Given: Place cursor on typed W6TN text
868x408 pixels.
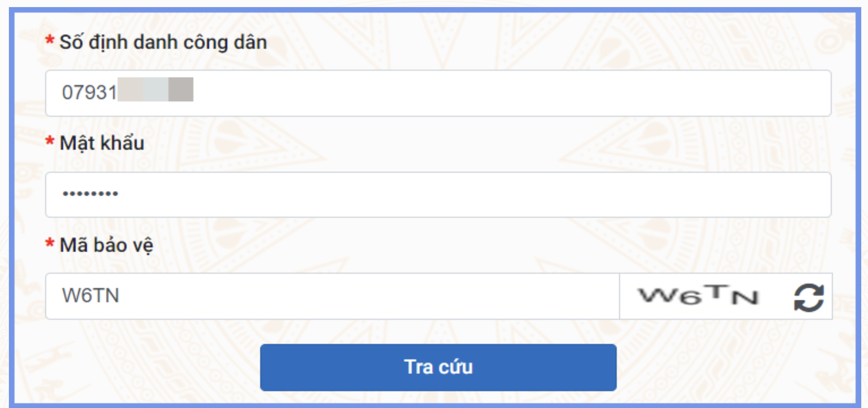Looking at the screenshot, I should 90,296.
